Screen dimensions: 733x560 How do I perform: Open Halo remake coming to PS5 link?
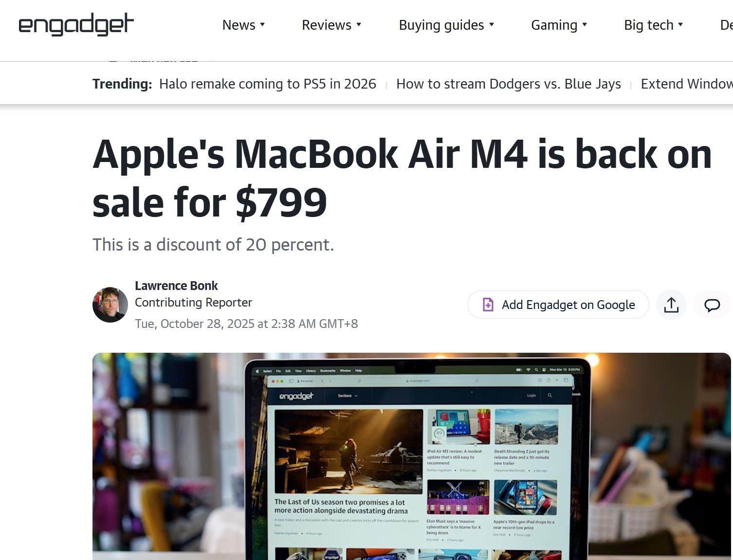click(268, 84)
